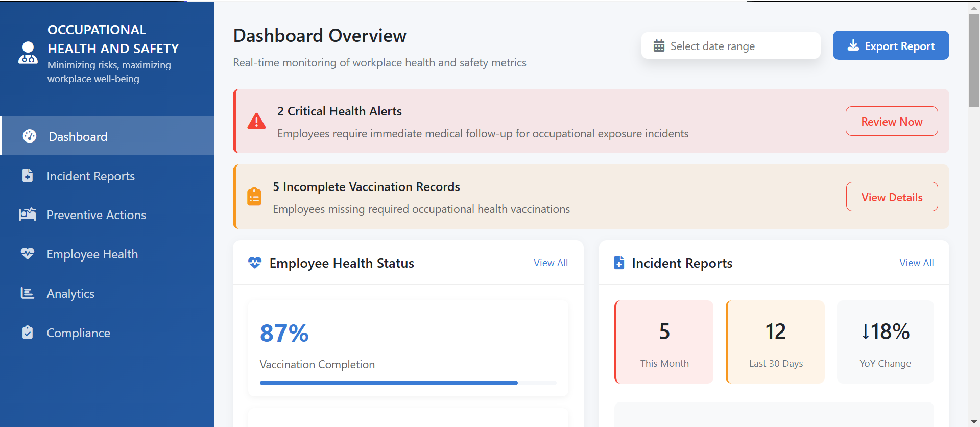Image resolution: width=980 pixels, height=427 pixels.
Task: Open Incident Reports in the sidebar
Action: [x=107, y=175]
